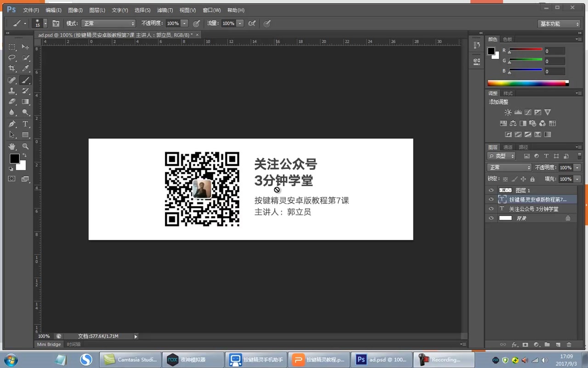The width and height of the screenshot is (588, 368).
Task: Open layer filter 类型 dropdown
Action: click(x=502, y=156)
